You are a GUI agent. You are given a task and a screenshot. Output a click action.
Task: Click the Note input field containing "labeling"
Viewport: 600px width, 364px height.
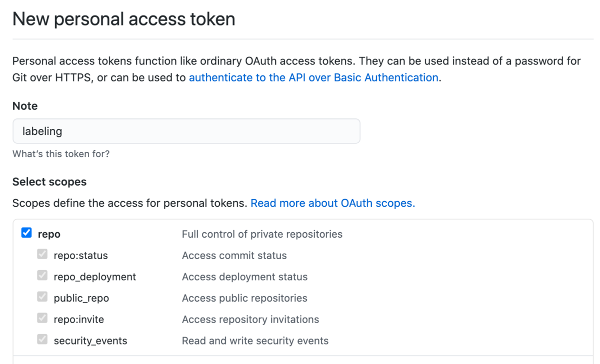coord(186,131)
